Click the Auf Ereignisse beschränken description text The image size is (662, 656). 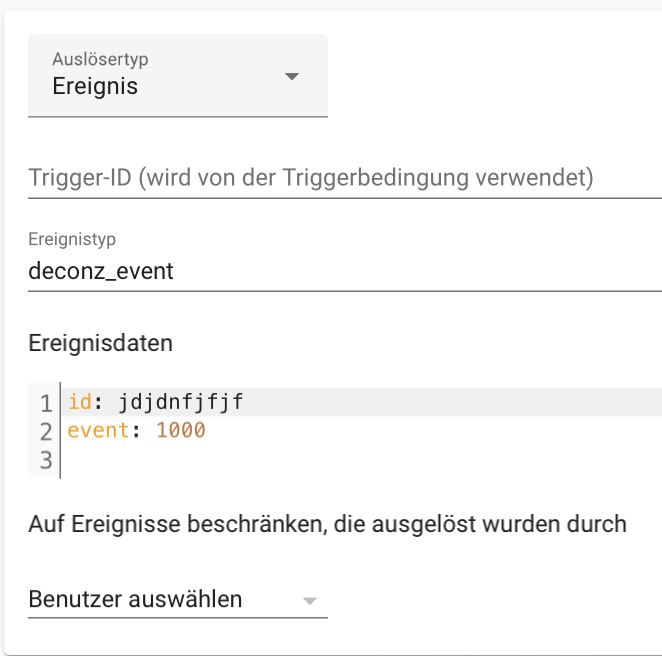pyautogui.click(x=327, y=524)
